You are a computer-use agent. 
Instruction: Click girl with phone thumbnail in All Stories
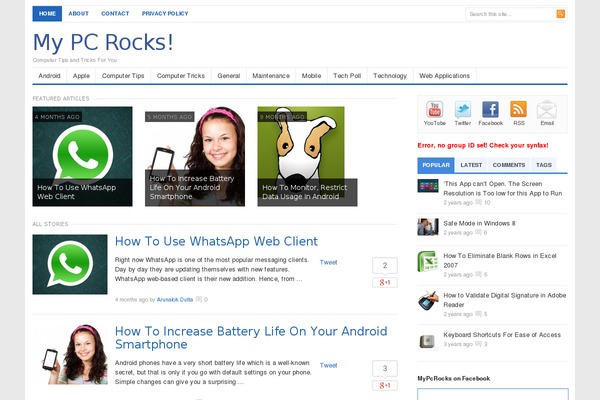pyautogui.click(x=70, y=354)
